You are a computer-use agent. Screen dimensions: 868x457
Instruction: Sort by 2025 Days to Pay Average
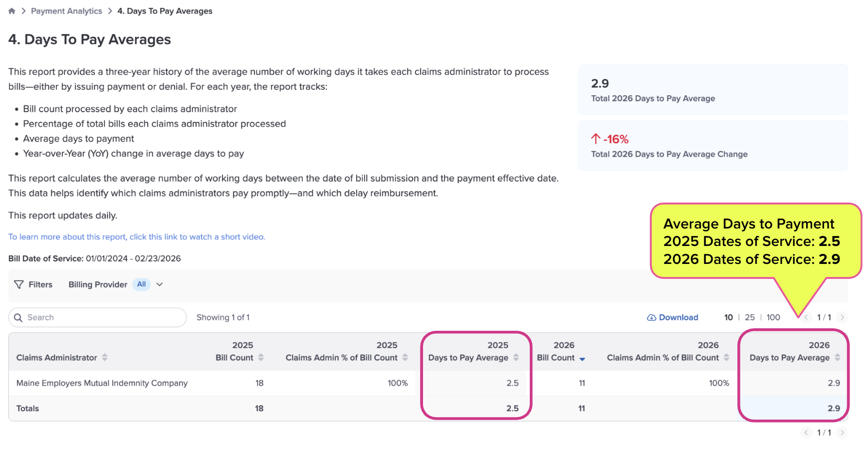tap(516, 357)
